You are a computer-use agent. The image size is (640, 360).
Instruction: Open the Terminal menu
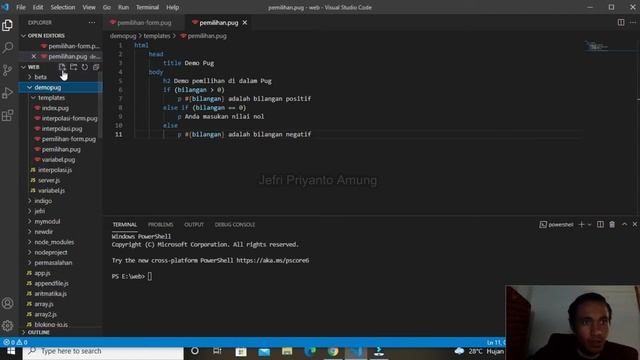[147, 7]
